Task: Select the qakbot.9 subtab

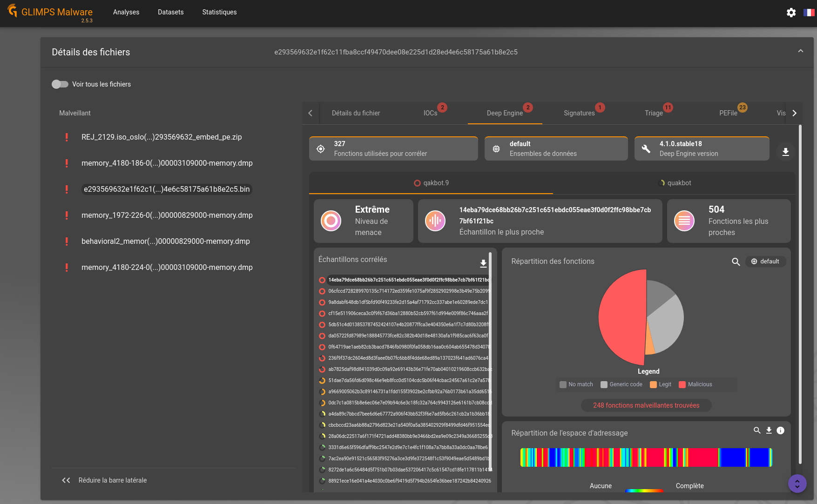Action: (431, 183)
